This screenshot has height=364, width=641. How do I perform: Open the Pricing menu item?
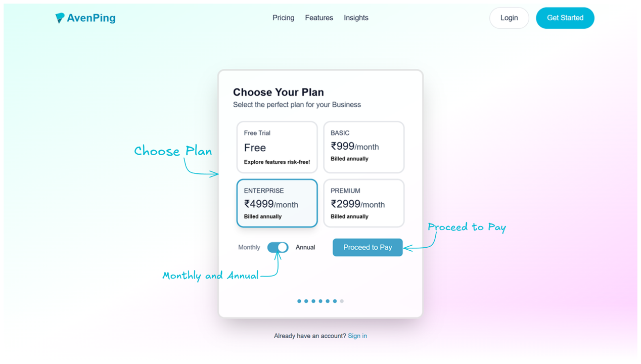pos(283,18)
